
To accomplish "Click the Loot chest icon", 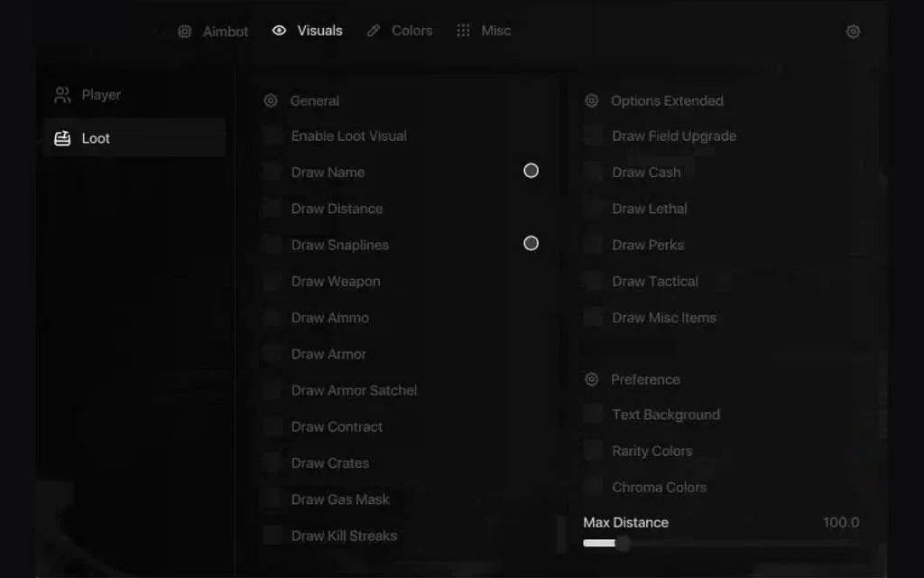I will coord(62,138).
